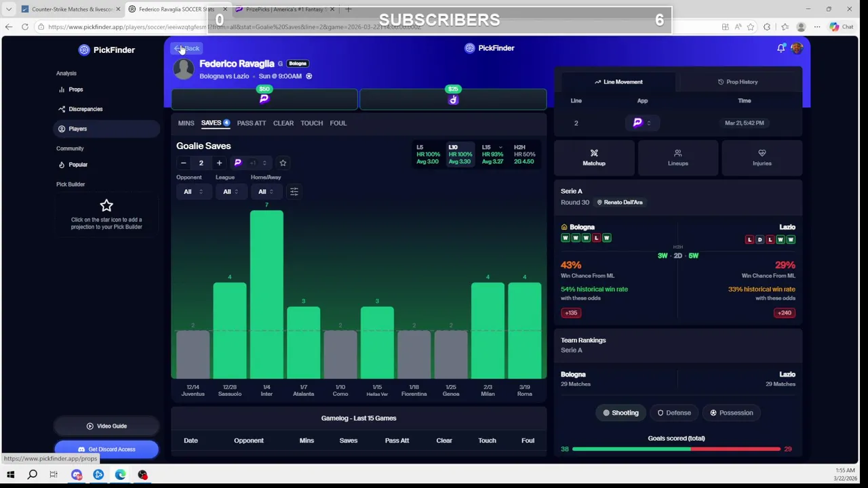The width and height of the screenshot is (868, 488).
Task: Open the PrizePicks line selector dropdown
Action: (251, 163)
